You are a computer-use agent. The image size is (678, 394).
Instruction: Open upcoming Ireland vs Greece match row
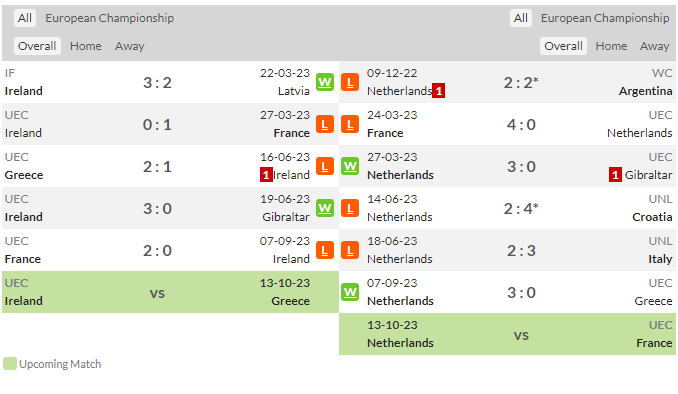170,292
